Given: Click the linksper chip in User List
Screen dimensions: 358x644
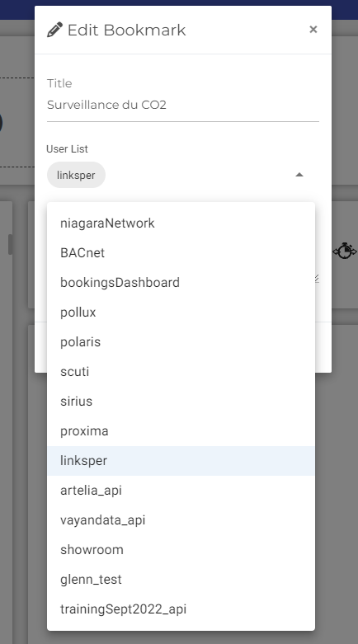Looking at the screenshot, I should click(76, 175).
